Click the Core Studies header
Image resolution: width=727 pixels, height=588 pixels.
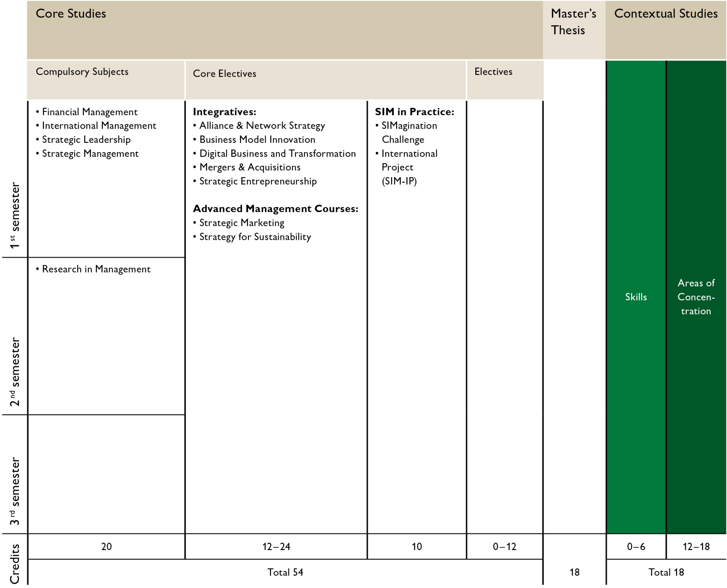[x=71, y=14]
